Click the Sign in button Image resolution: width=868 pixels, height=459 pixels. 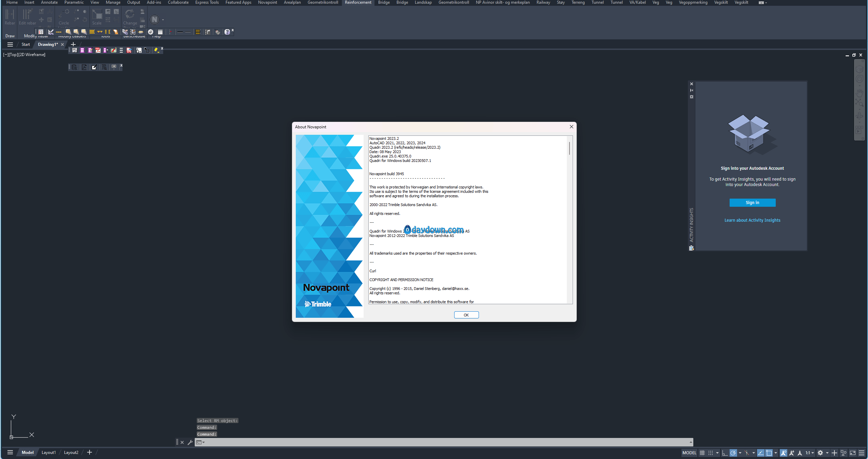point(752,203)
